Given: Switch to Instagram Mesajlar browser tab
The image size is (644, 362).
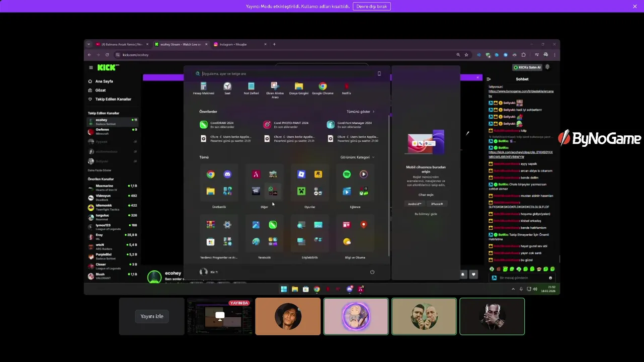Looking at the screenshot, I should coord(239,44).
